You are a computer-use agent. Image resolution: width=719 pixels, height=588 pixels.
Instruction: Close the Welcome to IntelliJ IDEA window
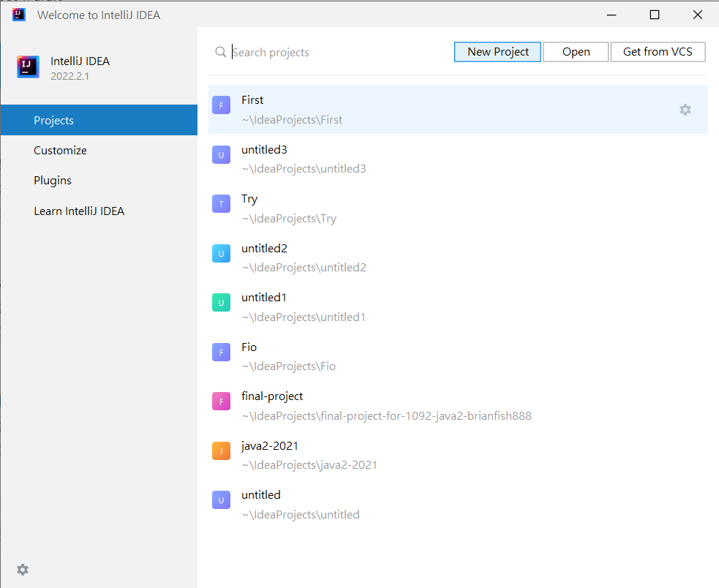pos(698,15)
